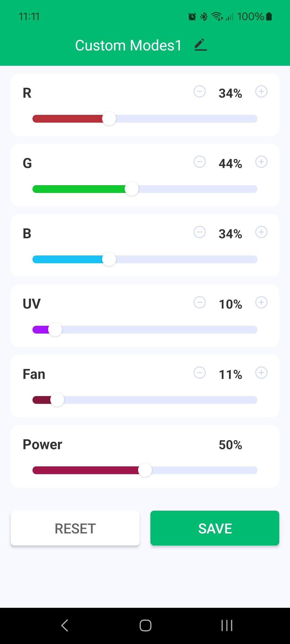Click the RESET button
Screen dimensions: 290x644
[75, 528]
